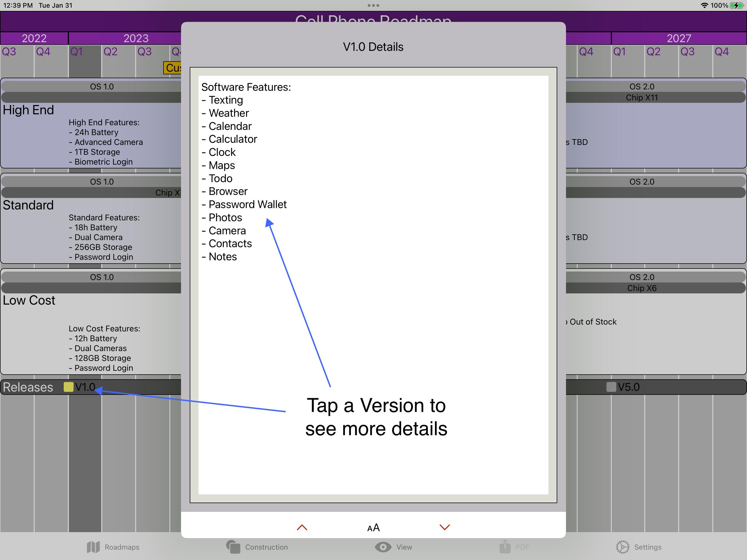Select the gray V5.0 release square
747x560 pixels.
click(x=611, y=387)
